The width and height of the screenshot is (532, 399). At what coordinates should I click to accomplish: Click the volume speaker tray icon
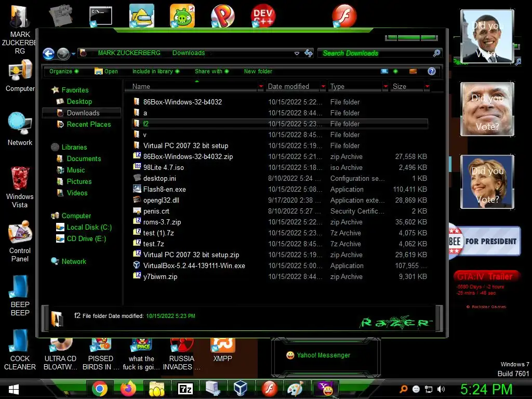[x=441, y=389]
